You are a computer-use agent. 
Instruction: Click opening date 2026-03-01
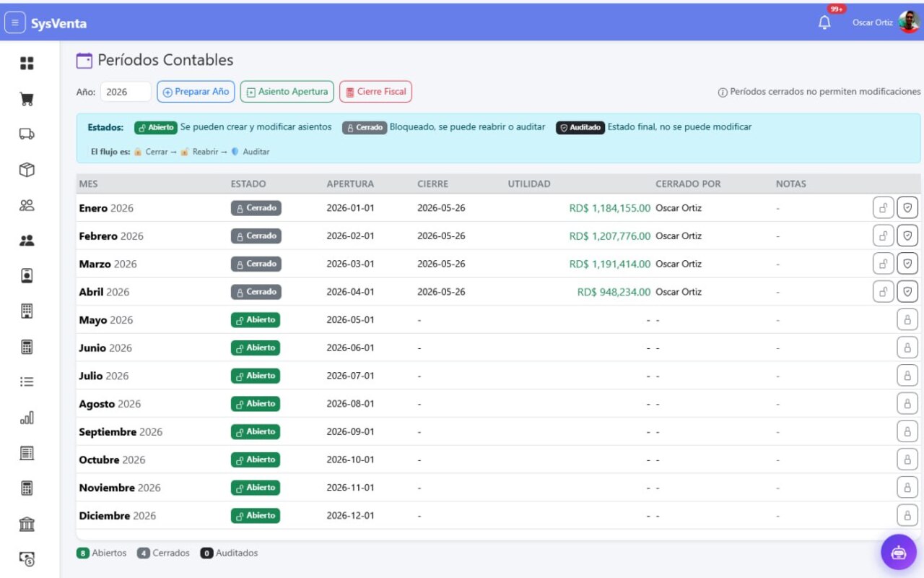350,264
